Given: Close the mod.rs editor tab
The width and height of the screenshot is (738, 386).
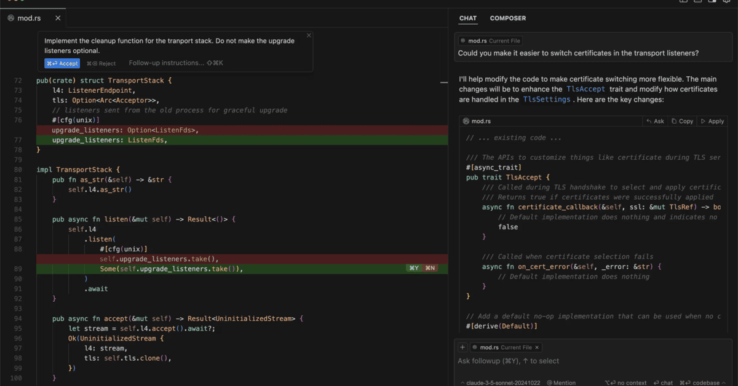Looking at the screenshot, I should (58, 18).
